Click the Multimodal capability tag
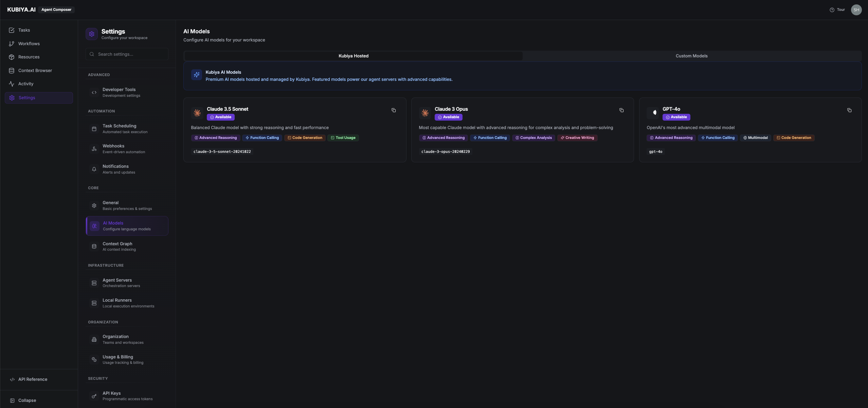The image size is (868, 408). pyautogui.click(x=756, y=138)
